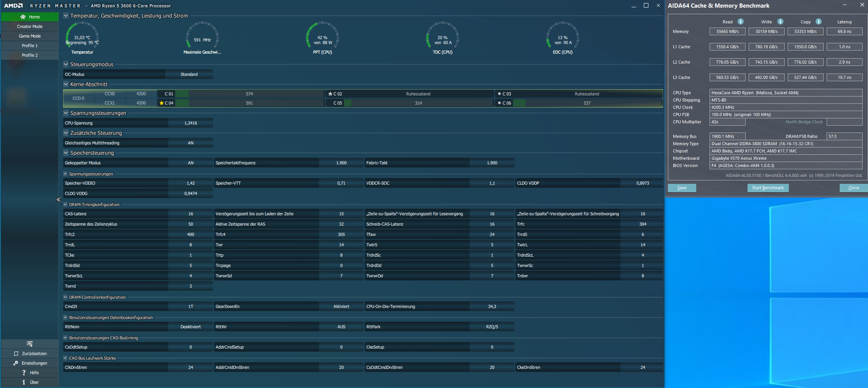This screenshot has width=868, height=388.
Task: Click the dot marker on core C 03
Action: [499, 94]
